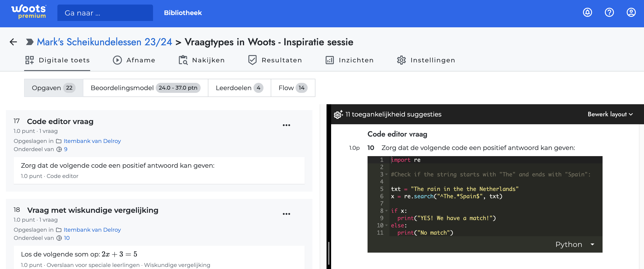Click the 24.0 - 37.0 ptn badge
Viewport: 644px width, 269px height.
[x=178, y=88]
